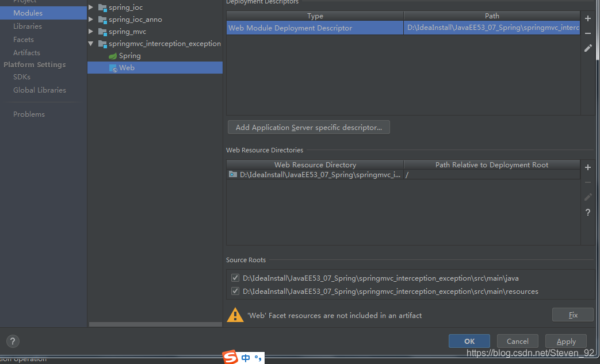Toggle Chinese input mode in IME bar
Image resolution: width=600 pixels, height=364 pixels.
pos(246,358)
